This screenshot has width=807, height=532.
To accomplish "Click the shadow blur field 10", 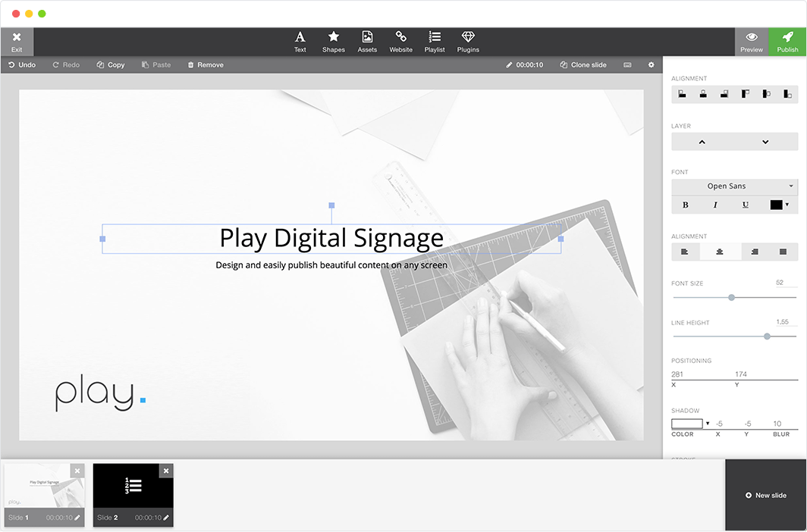I will pyautogui.click(x=777, y=424).
